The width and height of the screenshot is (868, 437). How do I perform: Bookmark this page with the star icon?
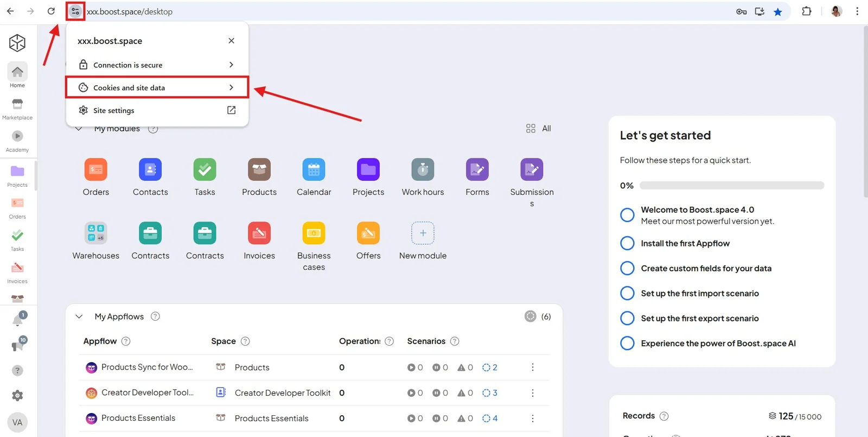[778, 11]
